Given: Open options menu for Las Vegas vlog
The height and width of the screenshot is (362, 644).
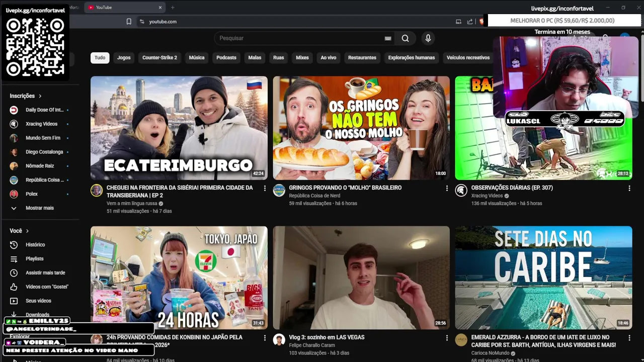Looking at the screenshot, I should tap(447, 338).
